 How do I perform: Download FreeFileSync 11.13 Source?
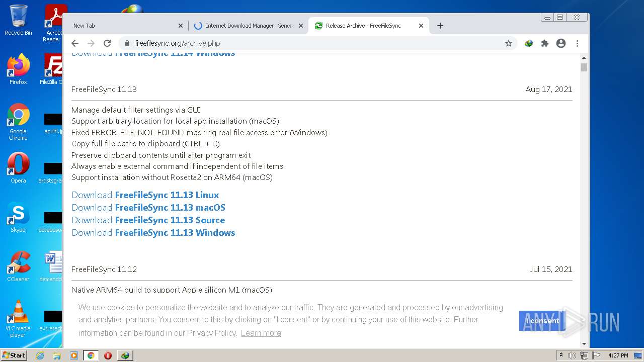(148, 220)
